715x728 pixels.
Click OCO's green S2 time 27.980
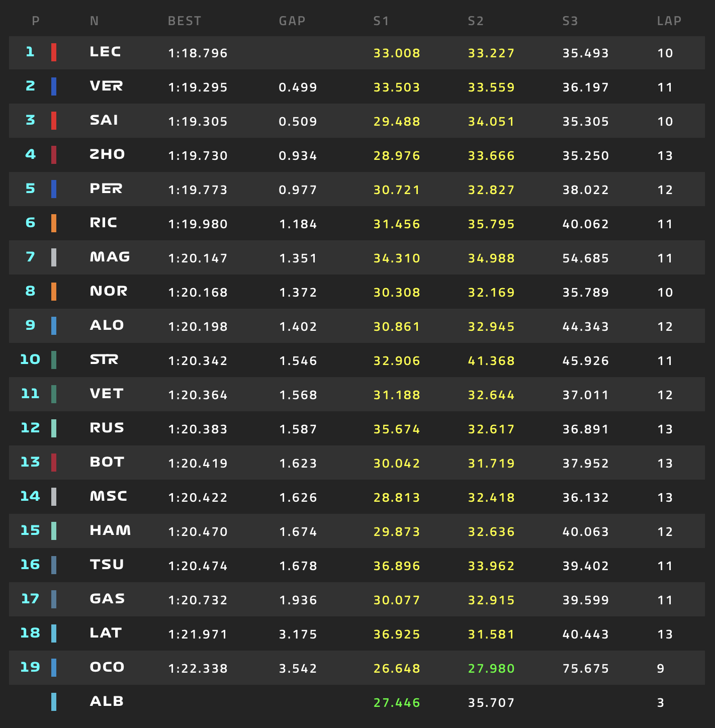tap(491, 669)
